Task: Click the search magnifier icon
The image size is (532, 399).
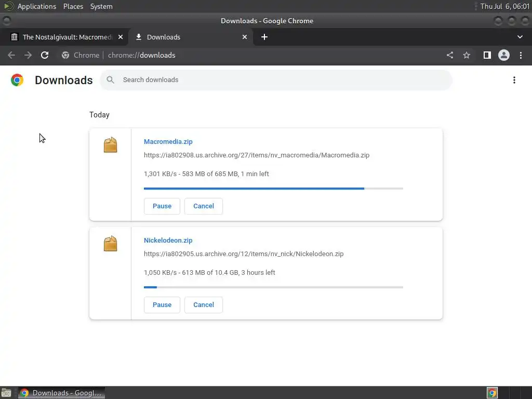Action: point(110,79)
